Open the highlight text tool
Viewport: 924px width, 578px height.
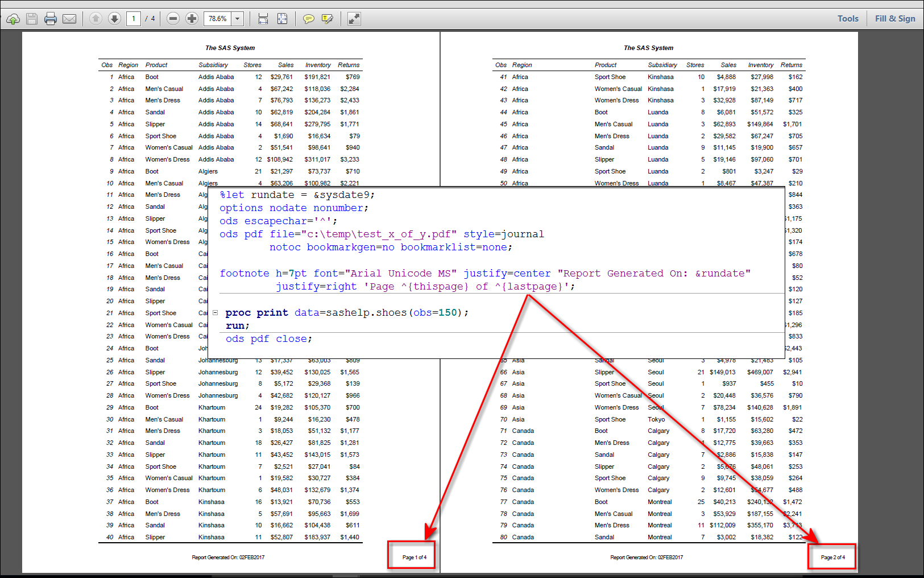[x=328, y=18]
